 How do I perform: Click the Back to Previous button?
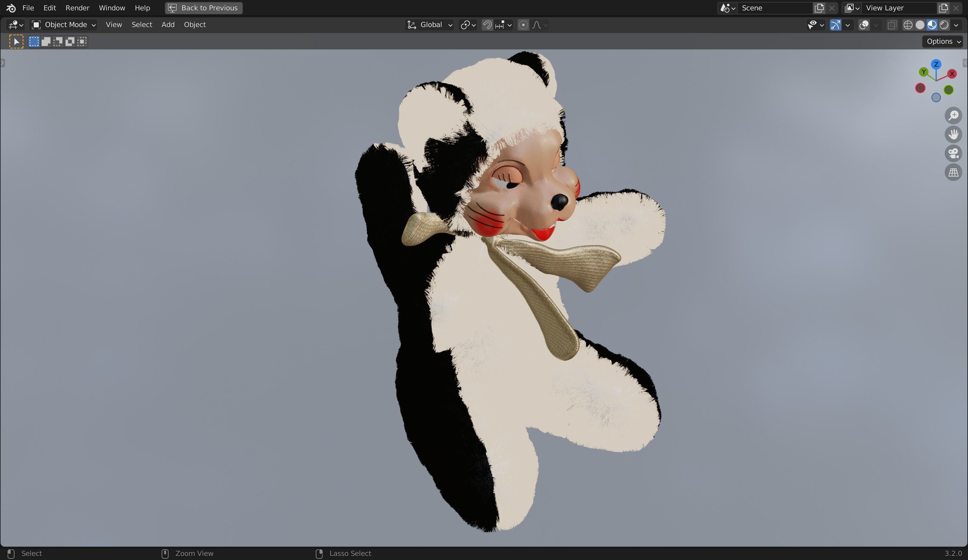click(203, 8)
